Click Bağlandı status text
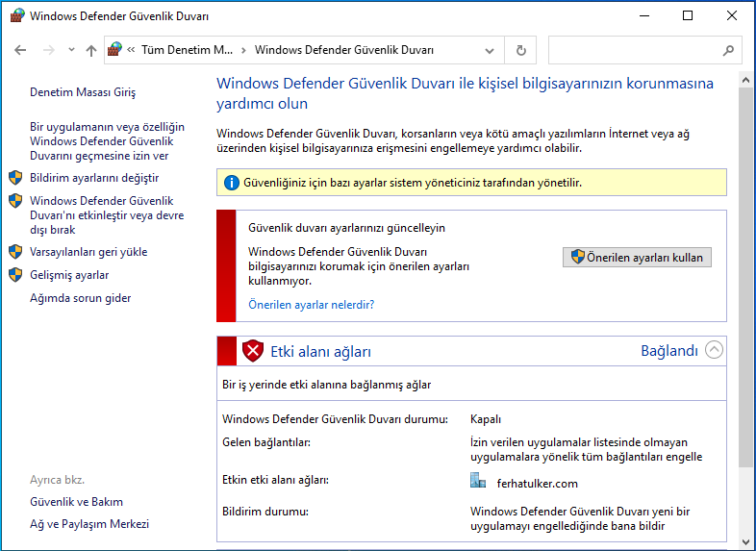756x551 pixels. pyautogui.click(x=669, y=351)
